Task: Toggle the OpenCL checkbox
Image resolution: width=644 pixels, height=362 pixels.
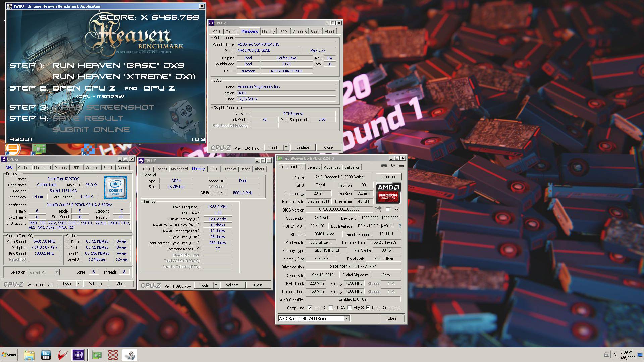Action: pos(309,308)
